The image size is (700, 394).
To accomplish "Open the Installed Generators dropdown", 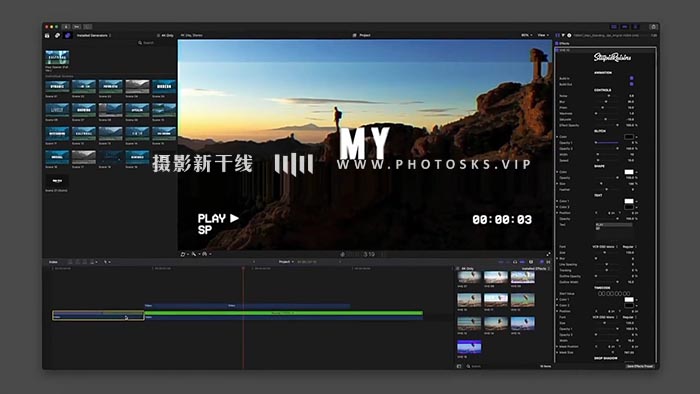I will [94, 35].
